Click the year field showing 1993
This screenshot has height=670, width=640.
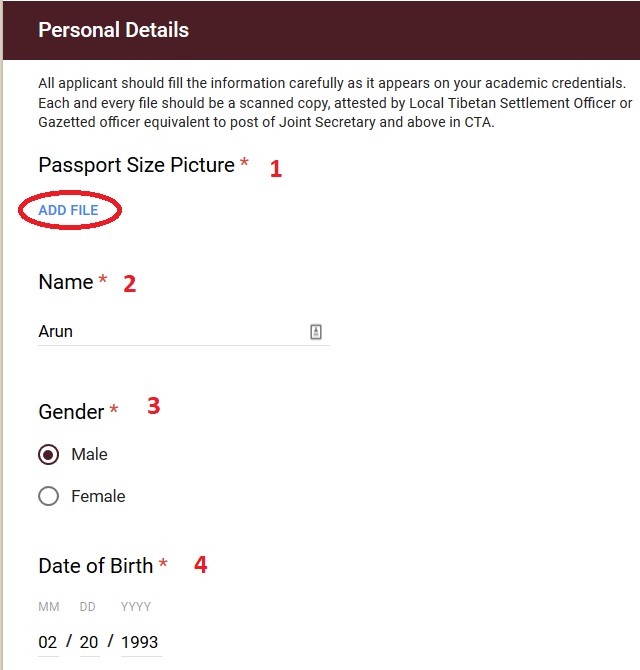140,642
